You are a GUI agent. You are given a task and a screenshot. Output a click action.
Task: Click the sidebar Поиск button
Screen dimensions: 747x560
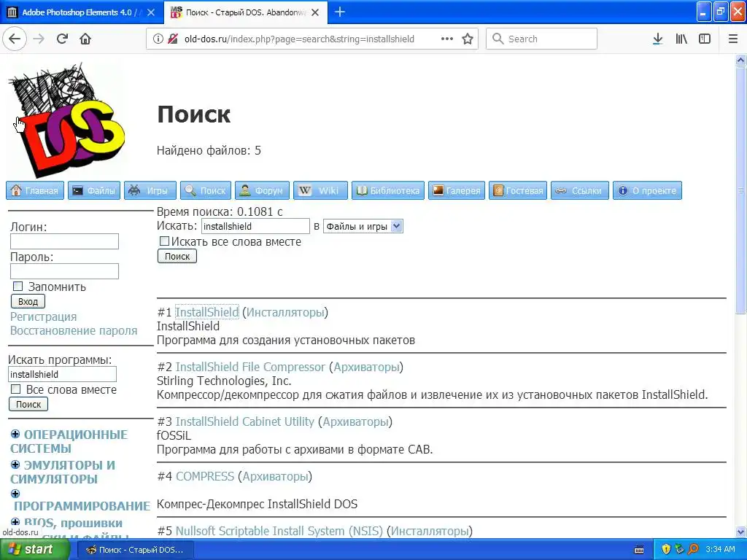[28, 404]
